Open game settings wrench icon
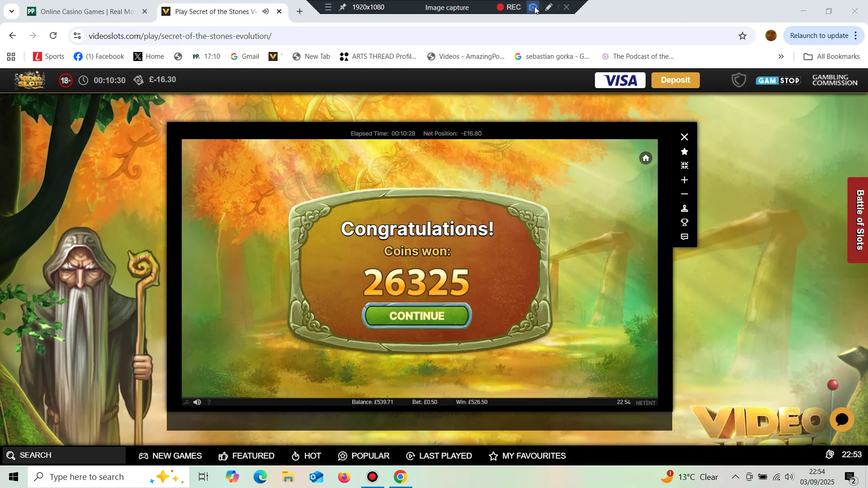Viewport: 868px width, 488px height. click(x=186, y=402)
